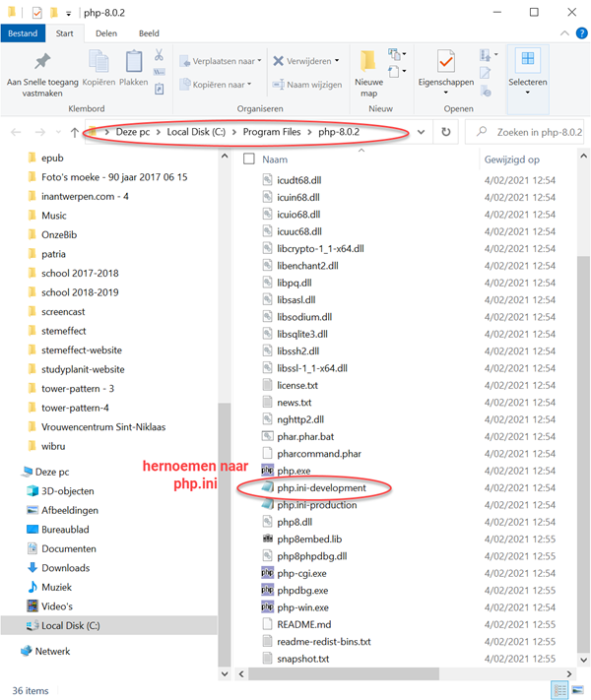Open the Bureaublad item in sidebar
Screen dimensions: 591x700
tap(65, 530)
